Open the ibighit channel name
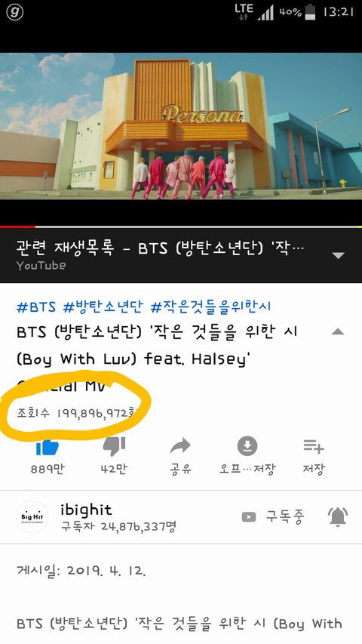 pos(86,510)
